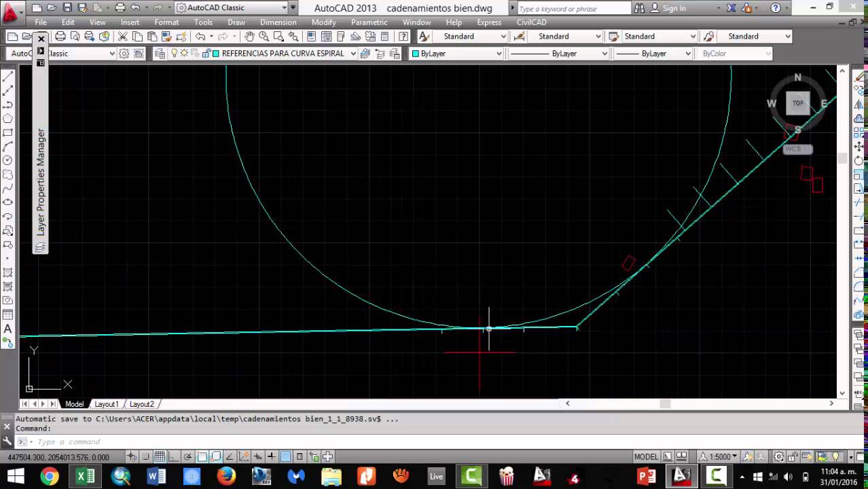Toggle Ortho Mode in status bar
This screenshot has height=489, width=868.
point(173,457)
